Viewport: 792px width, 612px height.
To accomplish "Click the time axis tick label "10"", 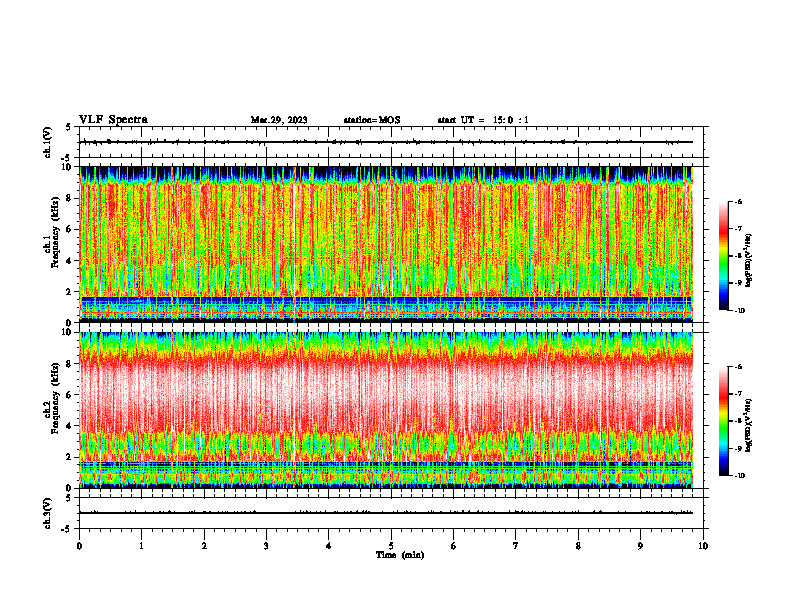I will click(x=703, y=546).
